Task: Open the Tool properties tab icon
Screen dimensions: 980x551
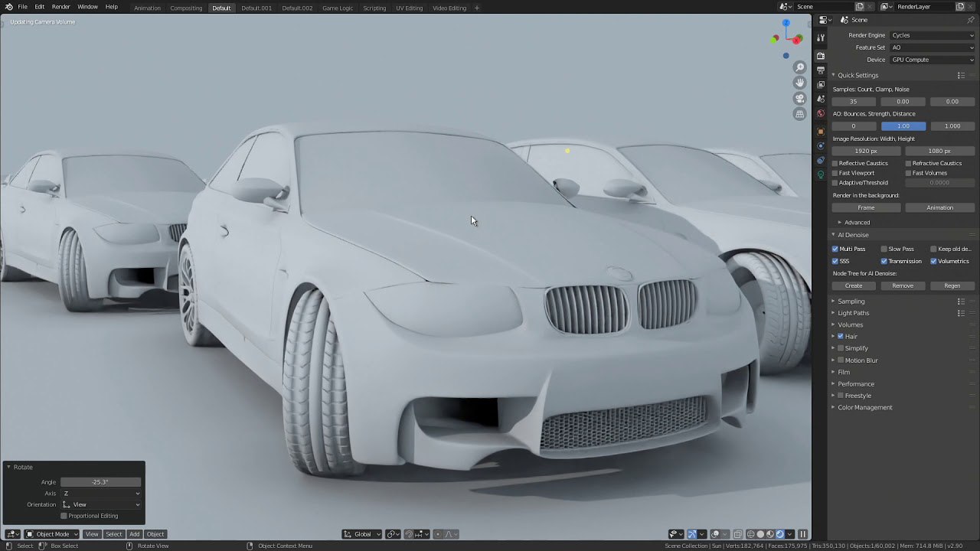Action: (821, 37)
